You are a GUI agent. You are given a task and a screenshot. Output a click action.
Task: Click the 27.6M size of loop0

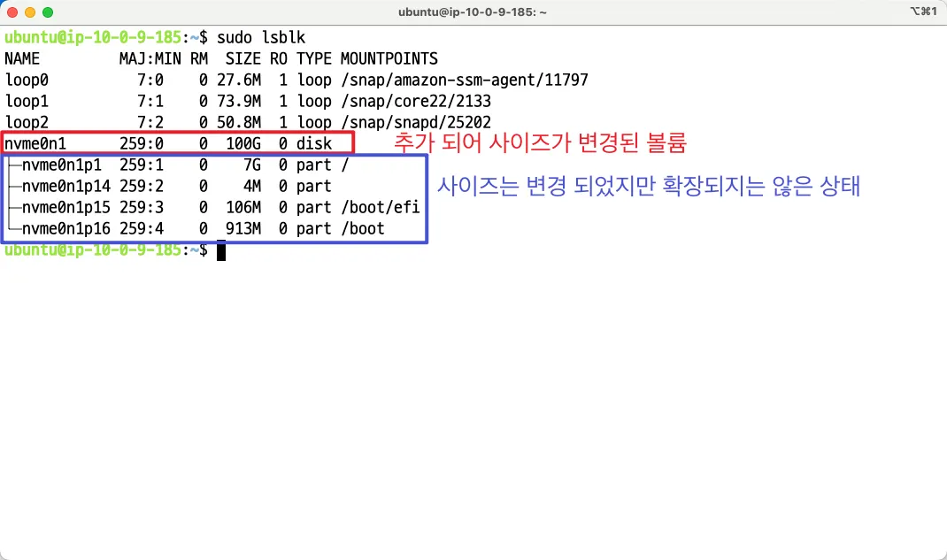(x=239, y=81)
